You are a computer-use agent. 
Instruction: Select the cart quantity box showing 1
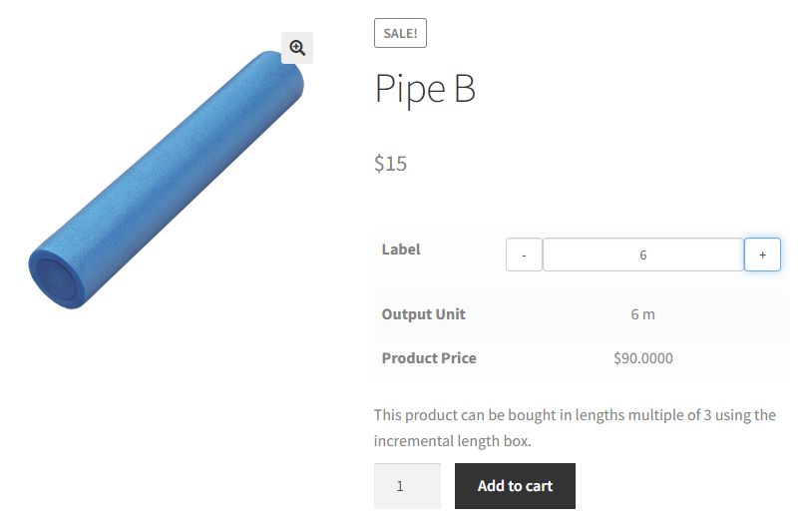point(407,486)
